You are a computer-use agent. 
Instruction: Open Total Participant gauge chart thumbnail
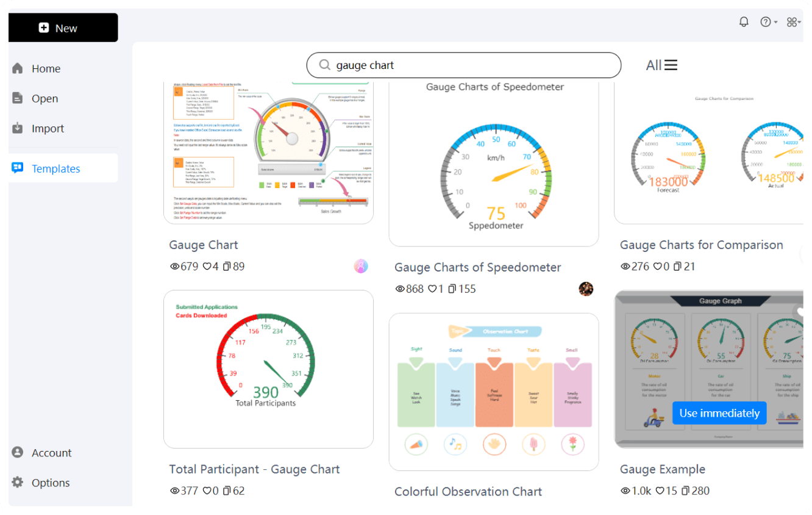coord(268,369)
